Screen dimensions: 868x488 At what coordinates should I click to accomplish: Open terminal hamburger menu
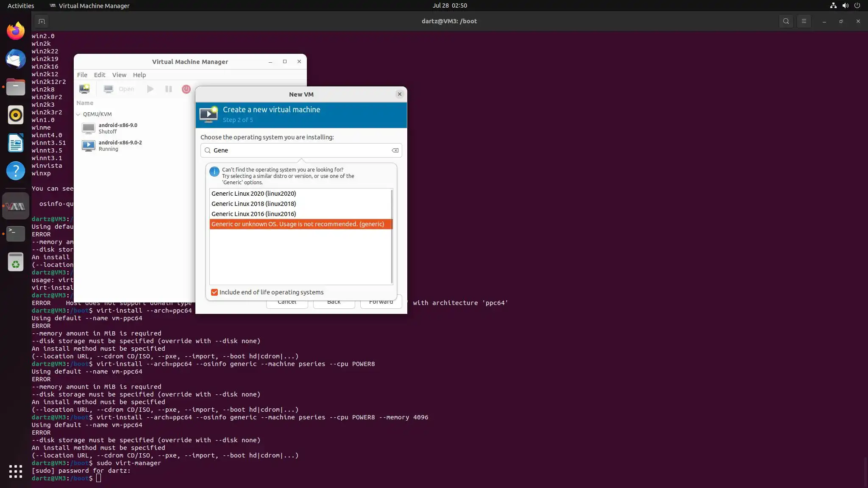coord(804,21)
